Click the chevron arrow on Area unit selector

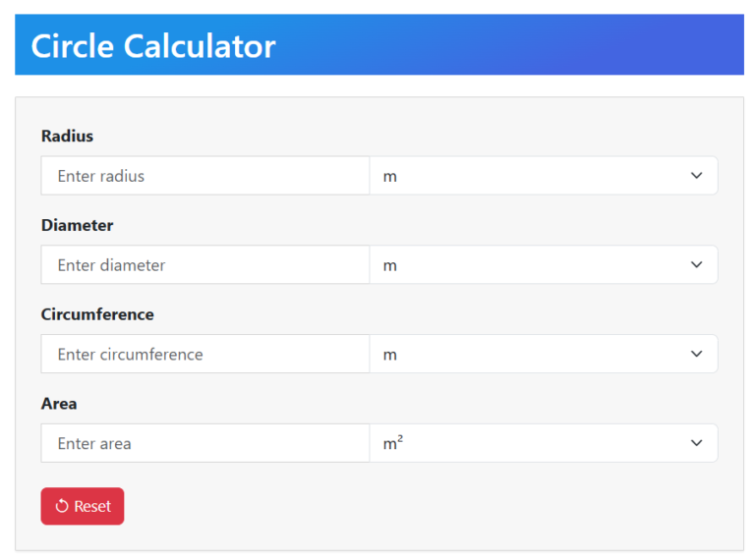(x=696, y=443)
